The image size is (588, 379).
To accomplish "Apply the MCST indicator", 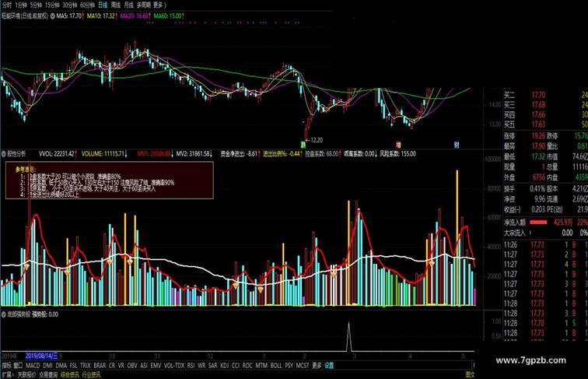I will pos(303,365).
